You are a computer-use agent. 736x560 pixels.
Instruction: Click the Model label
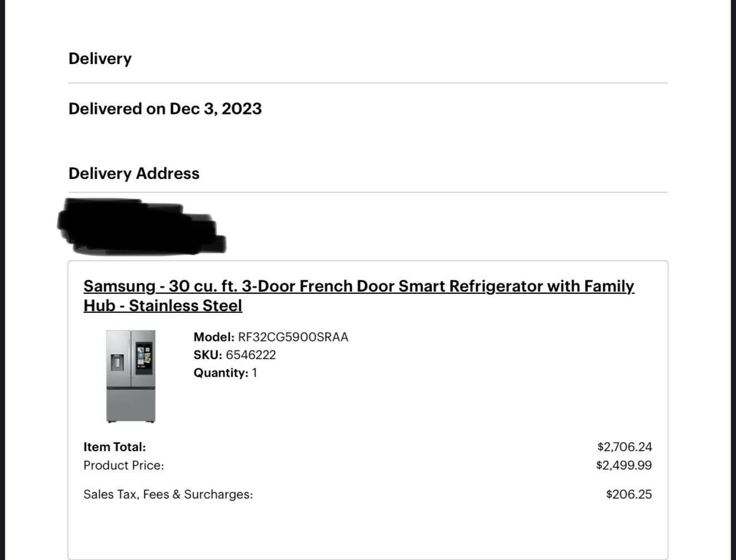point(214,337)
